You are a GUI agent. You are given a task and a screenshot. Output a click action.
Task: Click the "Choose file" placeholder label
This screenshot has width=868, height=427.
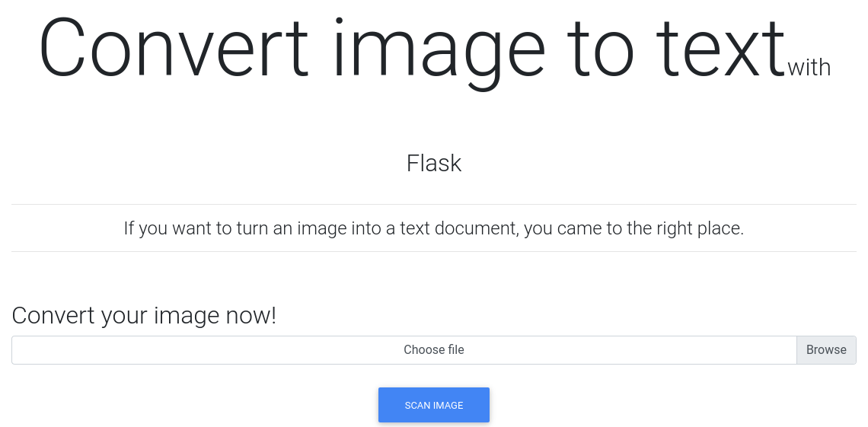[x=433, y=350]
